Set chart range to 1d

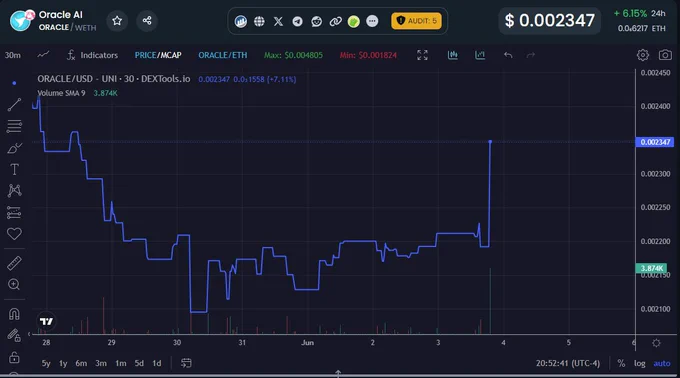(x=157, y=363)
